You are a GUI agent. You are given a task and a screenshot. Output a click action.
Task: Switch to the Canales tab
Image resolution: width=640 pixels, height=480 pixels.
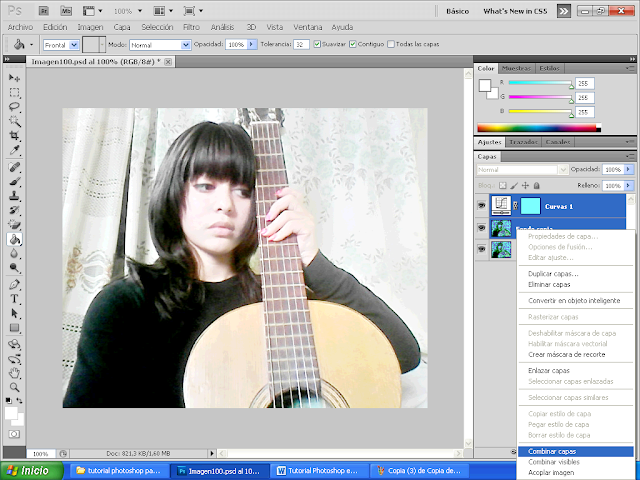pos(558,142)
